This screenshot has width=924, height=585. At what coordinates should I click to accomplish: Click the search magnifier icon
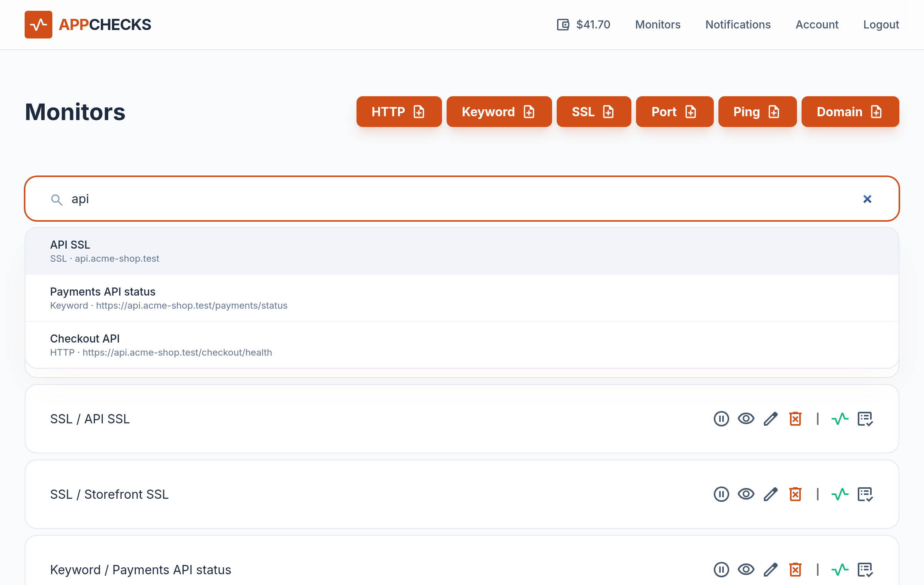pyautogui.click(x=57, y=199)
